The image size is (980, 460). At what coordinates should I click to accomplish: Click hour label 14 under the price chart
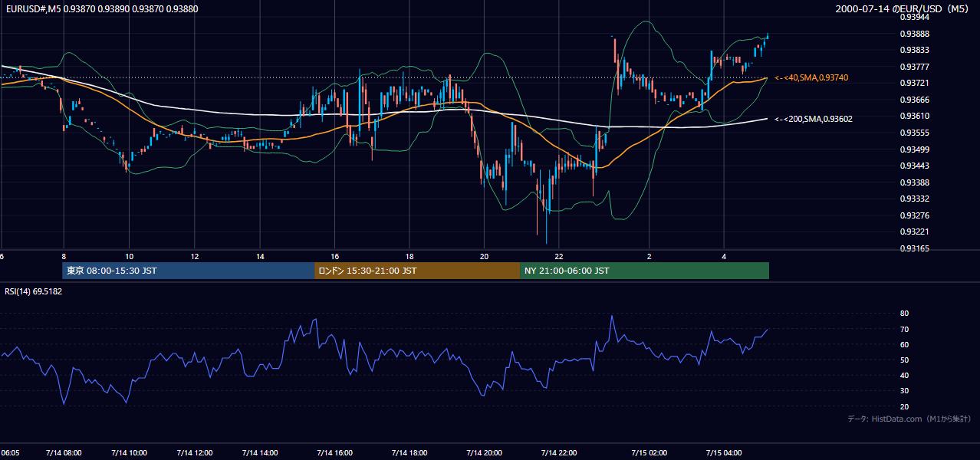tap(260, 256)
